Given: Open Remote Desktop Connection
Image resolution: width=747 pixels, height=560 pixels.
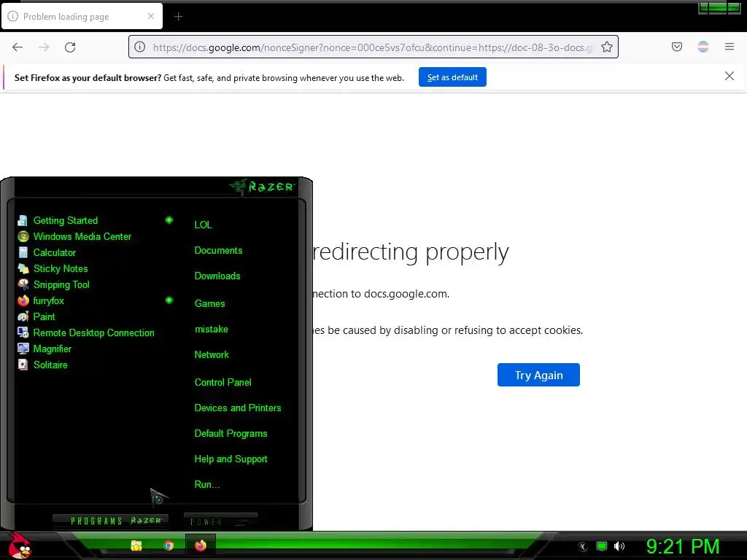Looking at the screenshot, I should pos(93,332).
